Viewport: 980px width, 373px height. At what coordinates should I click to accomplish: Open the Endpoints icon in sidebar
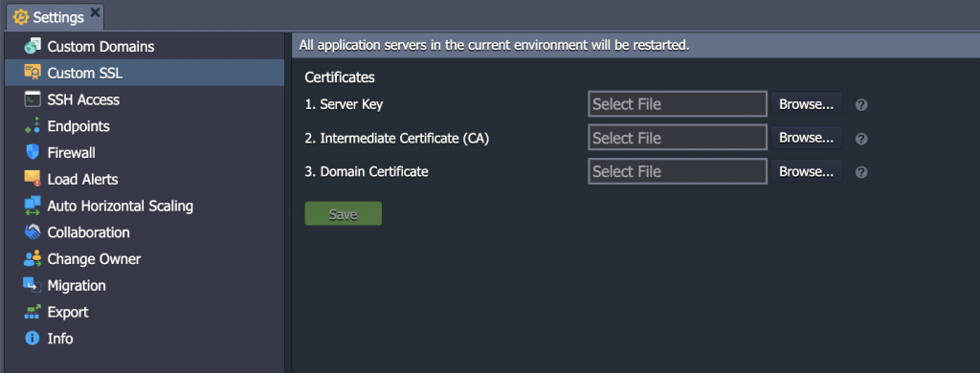(33, 126)
